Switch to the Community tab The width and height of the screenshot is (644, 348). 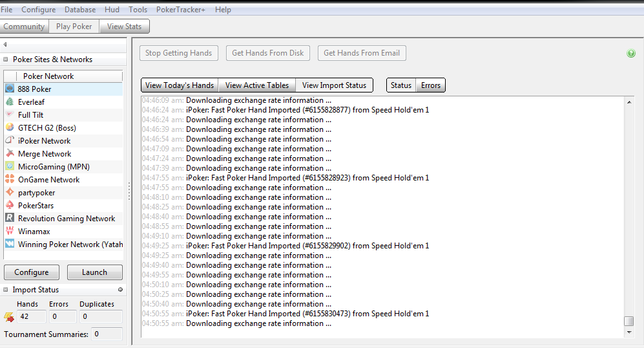click(24, 27)
